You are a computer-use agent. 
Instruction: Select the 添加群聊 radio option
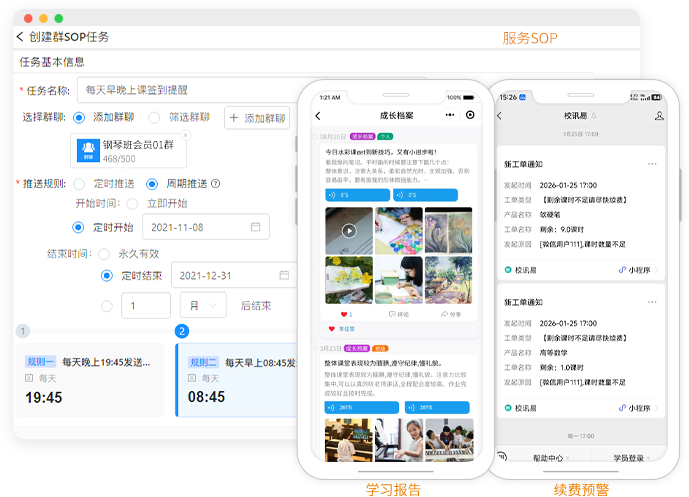coord(79,118)
